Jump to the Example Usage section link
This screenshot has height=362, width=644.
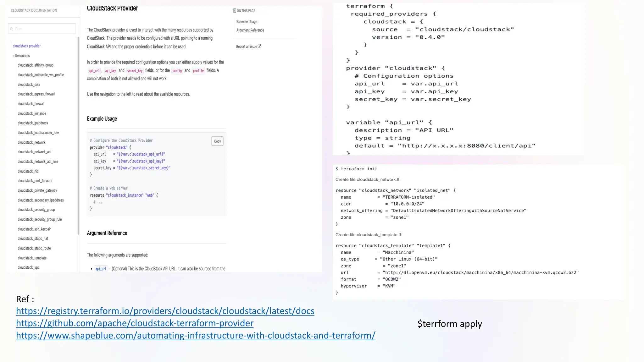[247, 22]
